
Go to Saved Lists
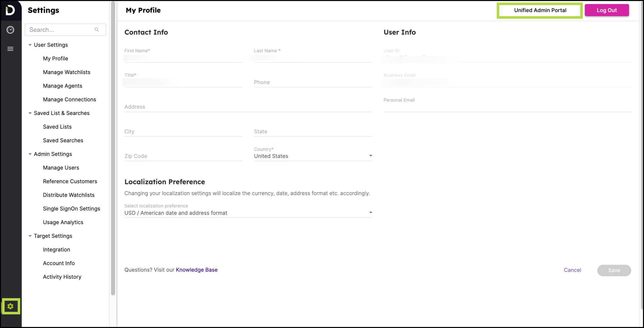pos(57,127)
